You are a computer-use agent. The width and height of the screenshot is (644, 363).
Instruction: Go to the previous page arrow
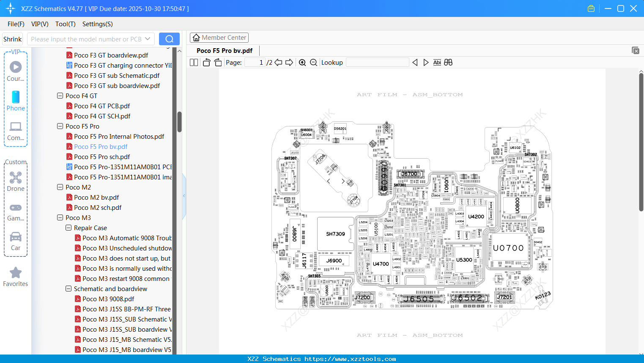coord(278,63)
